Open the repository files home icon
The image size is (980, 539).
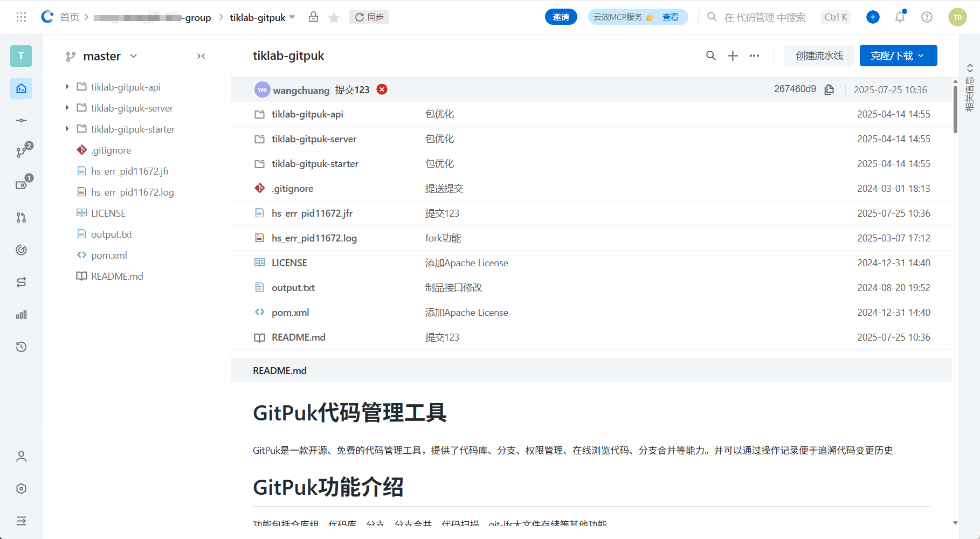[21, 88]
